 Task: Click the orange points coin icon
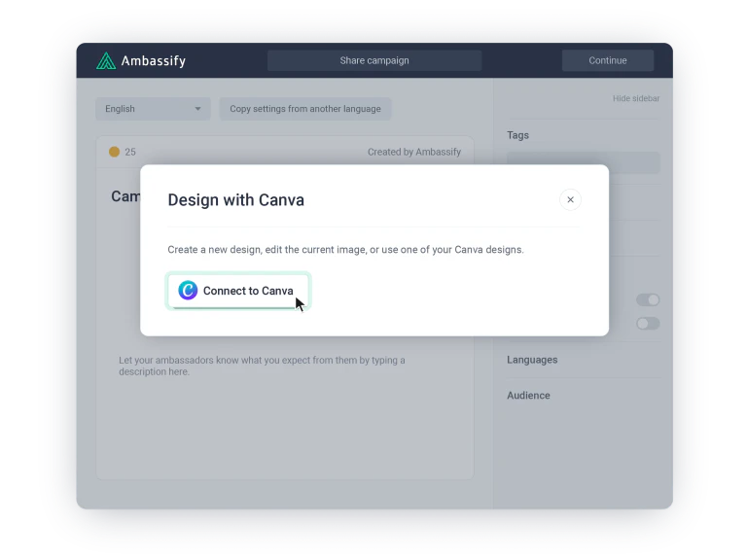(115, 152)
